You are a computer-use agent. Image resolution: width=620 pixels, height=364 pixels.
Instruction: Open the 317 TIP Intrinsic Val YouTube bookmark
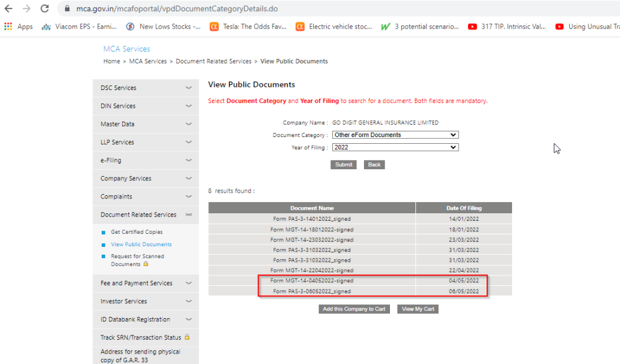point(507,27)
